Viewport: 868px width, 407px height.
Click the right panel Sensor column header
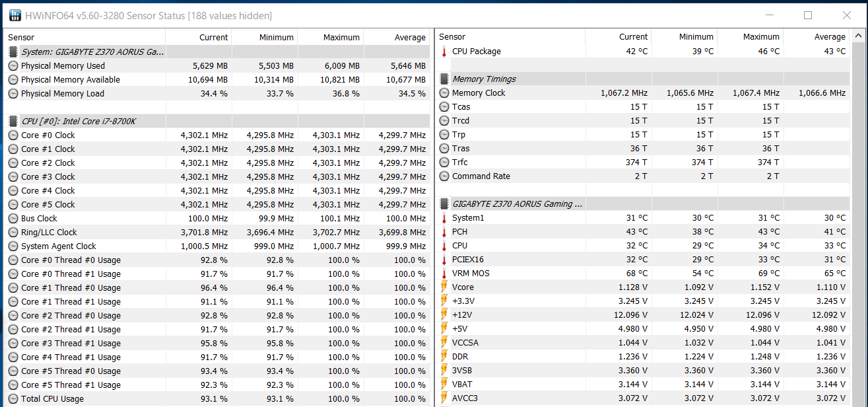click(x=510, y=37)
